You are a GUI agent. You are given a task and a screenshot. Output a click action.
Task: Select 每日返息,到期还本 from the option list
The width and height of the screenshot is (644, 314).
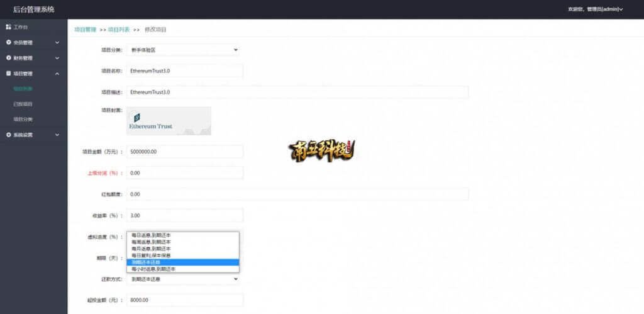[x=151, y=235]
